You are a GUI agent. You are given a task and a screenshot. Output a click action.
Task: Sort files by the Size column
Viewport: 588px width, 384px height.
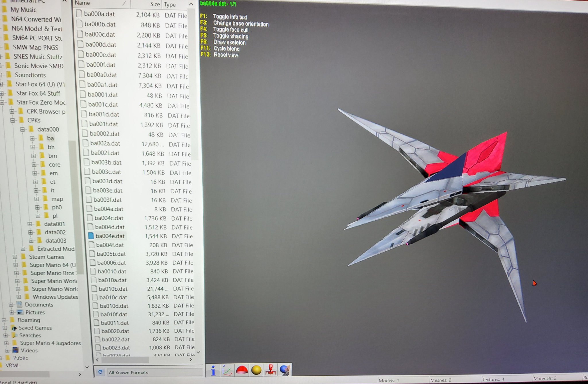(x=155, y=4)
